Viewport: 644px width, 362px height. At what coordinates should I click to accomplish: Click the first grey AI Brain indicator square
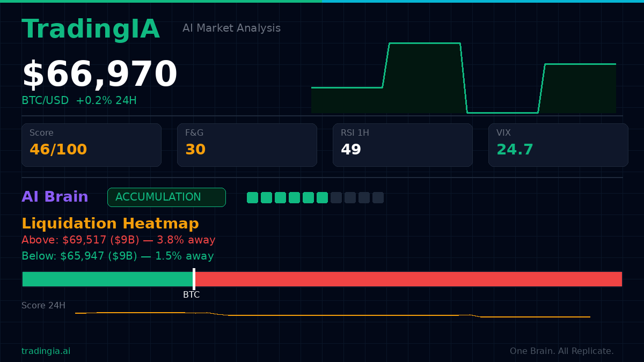click(x=336, y=197)
